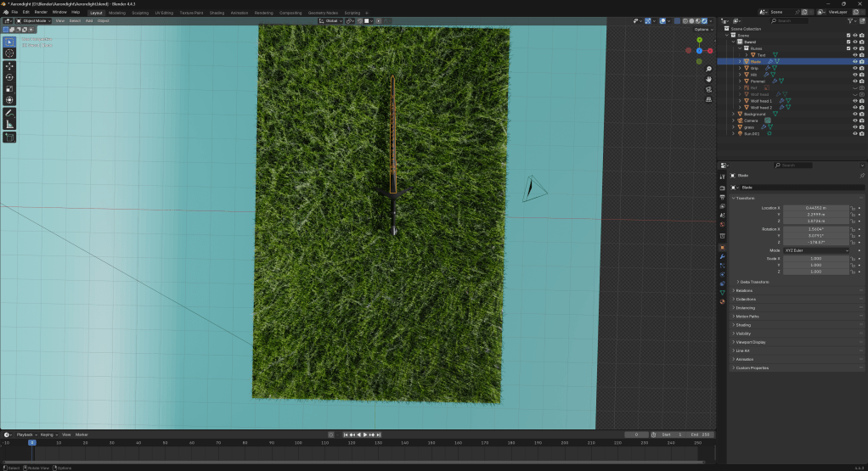Screen dimensions: 868x471
Task: Expand the grass object in the outliner
Action: coord(734,127)
